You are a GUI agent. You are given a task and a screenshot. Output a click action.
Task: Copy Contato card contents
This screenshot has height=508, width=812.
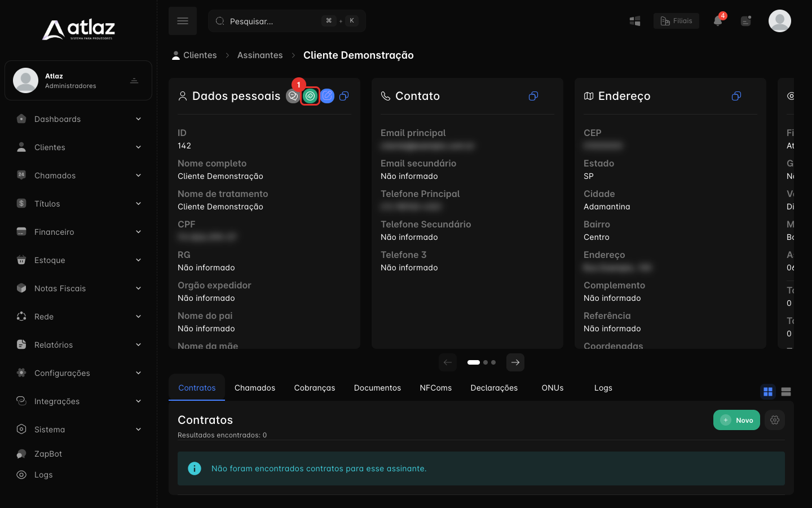point(533,96)
